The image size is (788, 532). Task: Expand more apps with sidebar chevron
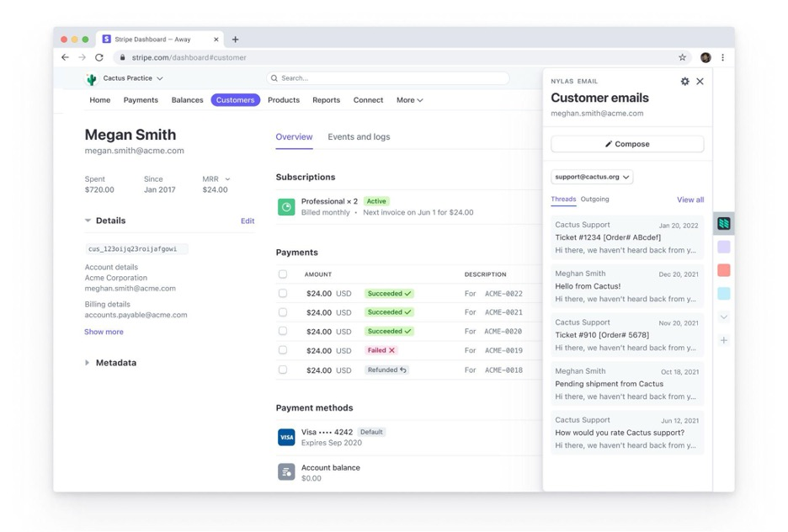[x=724, y=317]
